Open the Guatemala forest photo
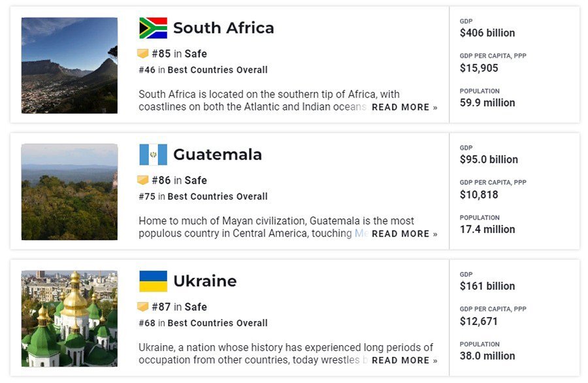 [69, 191]
